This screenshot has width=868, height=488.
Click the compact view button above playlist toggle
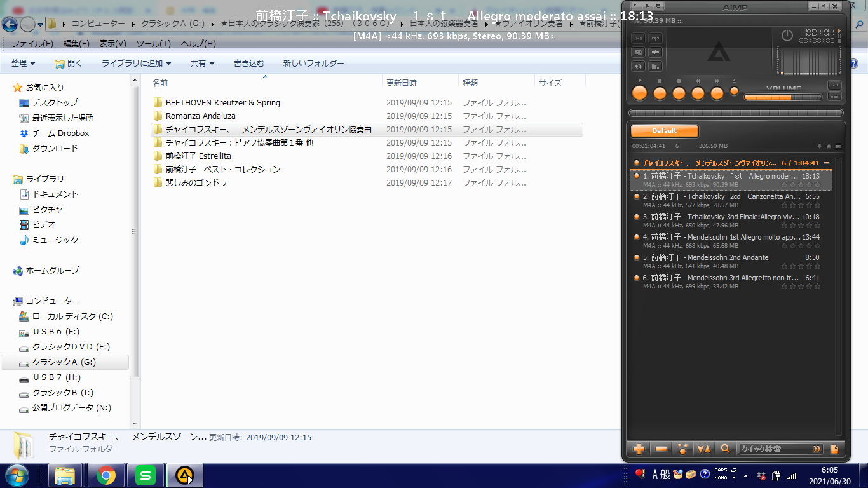(x=834, y=85)
